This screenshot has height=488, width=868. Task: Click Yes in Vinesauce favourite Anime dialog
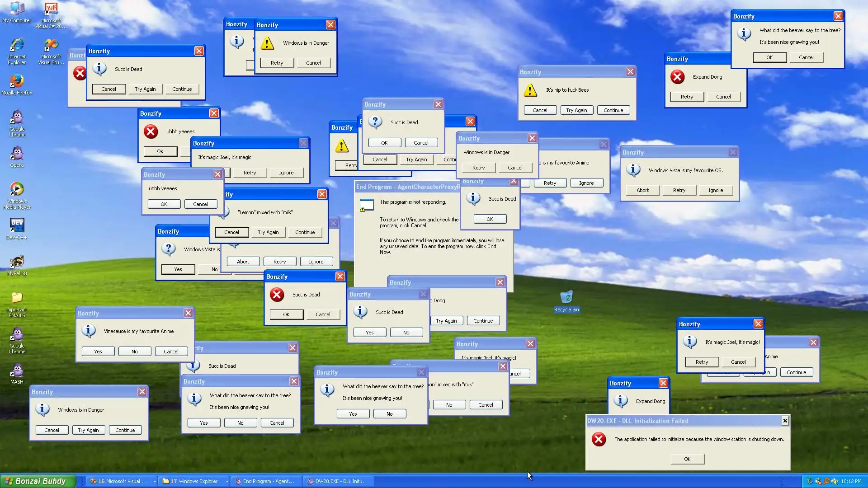click(x=98, y=352)
